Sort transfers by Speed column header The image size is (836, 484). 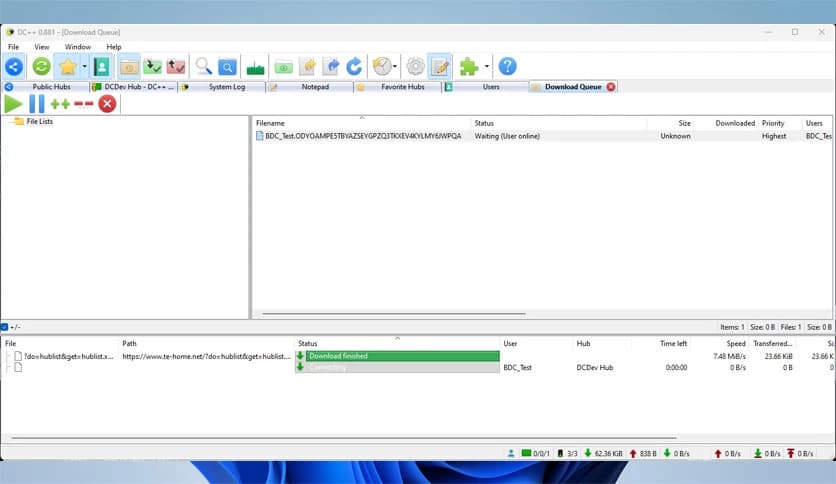point(720,343)
